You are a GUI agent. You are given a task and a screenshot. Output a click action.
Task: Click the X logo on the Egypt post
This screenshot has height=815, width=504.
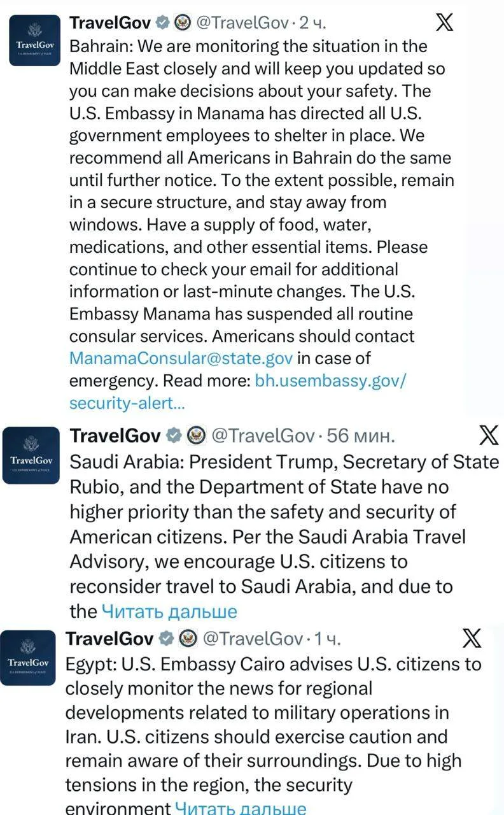[471, 638]
